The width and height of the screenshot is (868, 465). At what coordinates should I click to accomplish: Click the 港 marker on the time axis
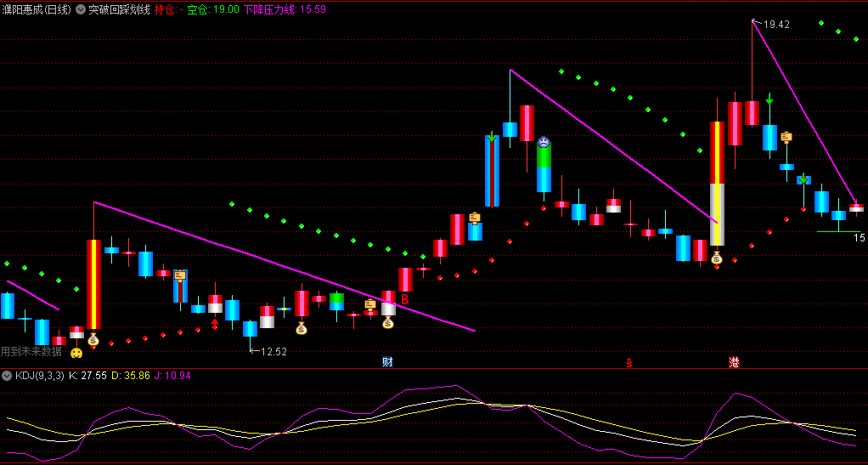pos(734,362)
